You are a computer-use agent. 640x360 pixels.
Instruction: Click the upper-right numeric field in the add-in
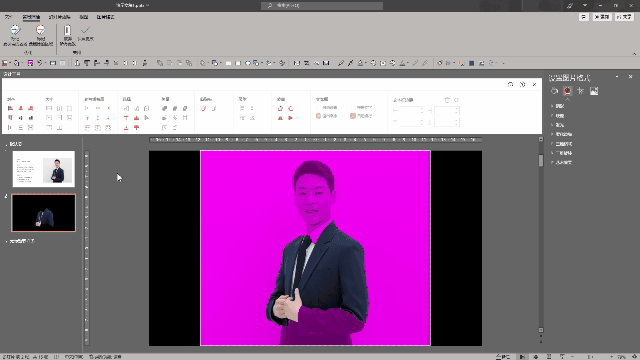447,111
